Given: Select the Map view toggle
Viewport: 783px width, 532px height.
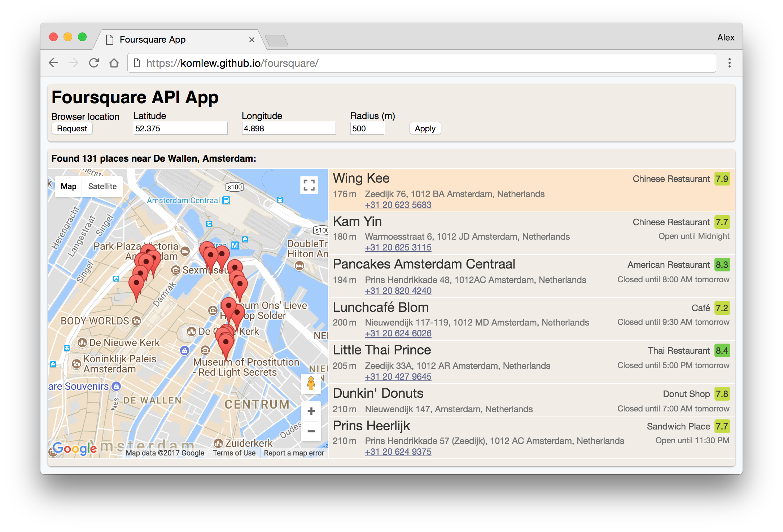Looking at the screenshot, I should pos(68,186).
